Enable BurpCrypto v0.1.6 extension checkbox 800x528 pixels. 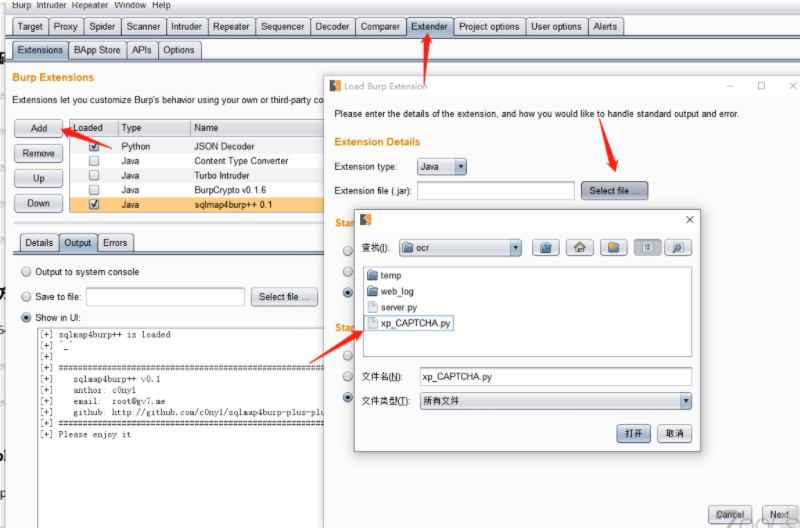(x=94, y=190)
